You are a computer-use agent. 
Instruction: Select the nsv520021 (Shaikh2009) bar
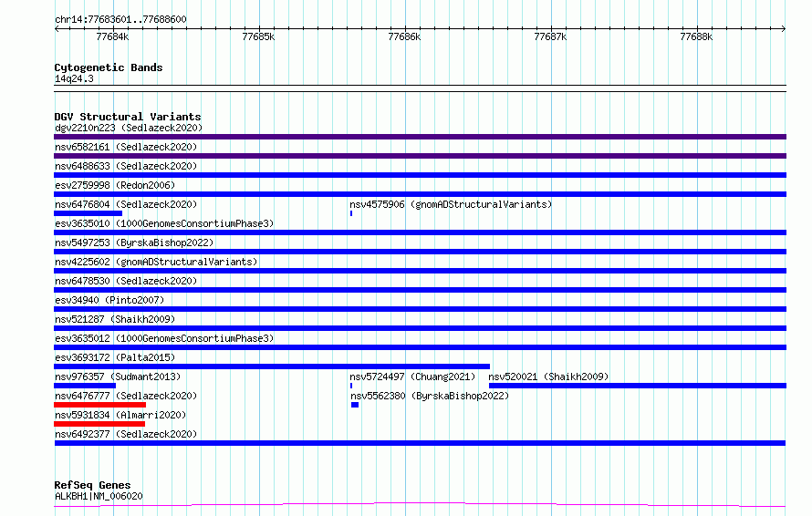click(x=638, y=386)
